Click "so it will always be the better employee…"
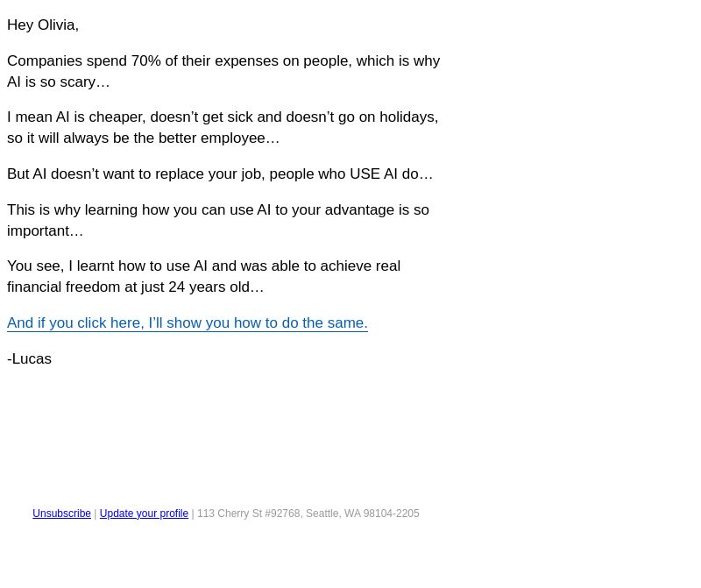This screenshot has width=701, height=588. [144, 138]
